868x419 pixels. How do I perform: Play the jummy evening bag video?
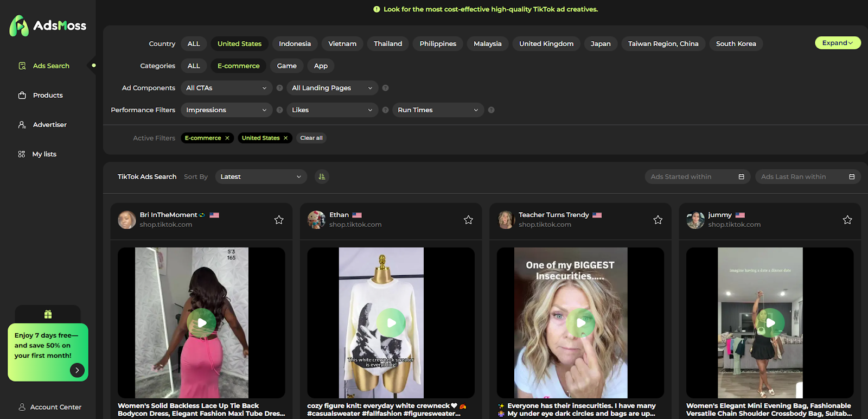[770, 323]
